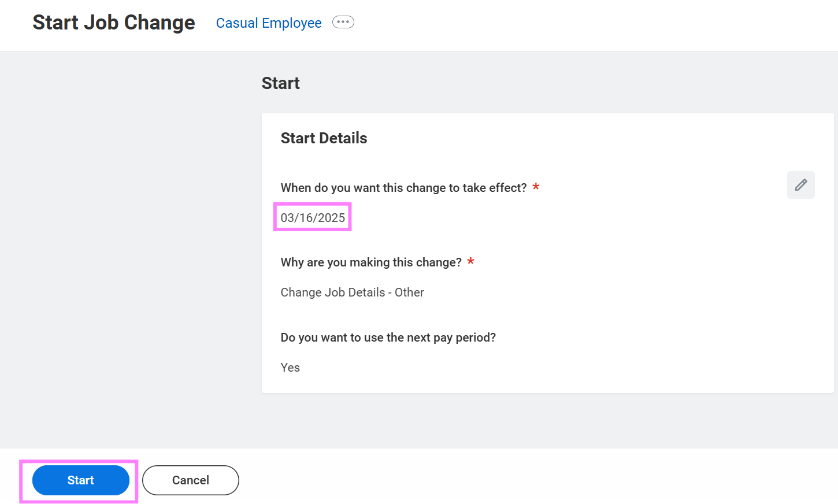838x504 pixels.
Task: Click the Start Job Change heading
Action: click(x=113, y=22)
